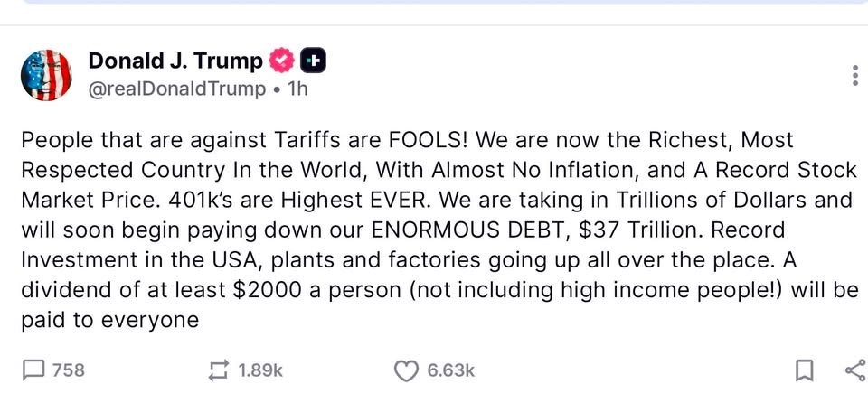Click the red verified checkmark badge
The image size is (868, 403).
[282, 61]
